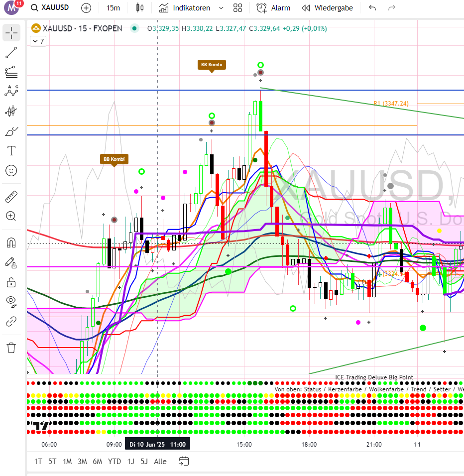Open the 15m timeframe interval dropdown

tap(113, 8)
